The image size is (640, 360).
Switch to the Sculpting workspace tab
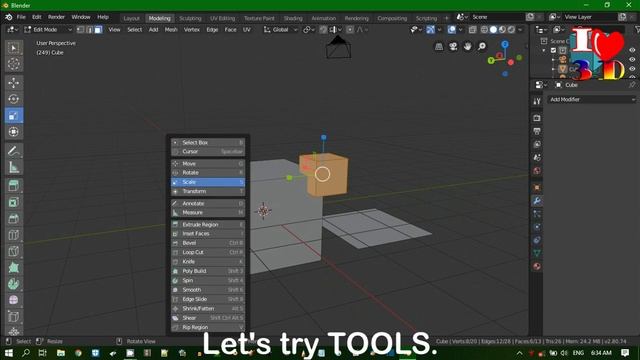[x=190, y=18]
